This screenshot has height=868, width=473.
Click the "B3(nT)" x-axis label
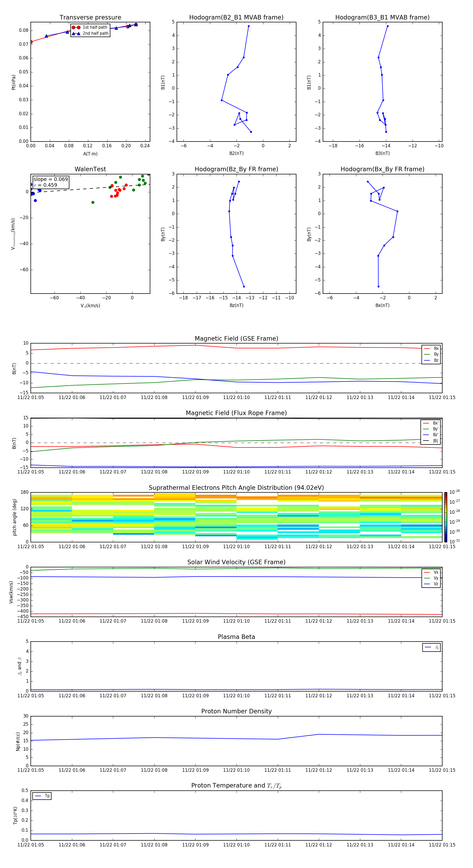[382, 153]
